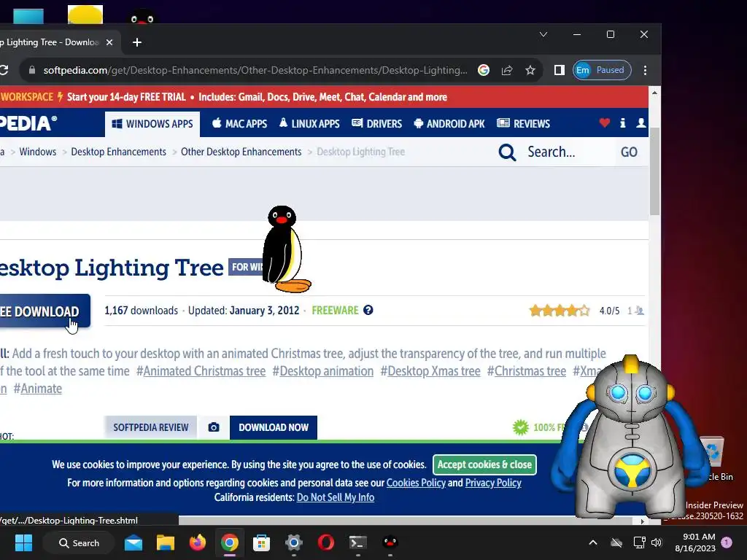Click the Pingu penguin desktop character
Screen dimensions: 747x560
pyautogui.click(x=285, y=249)
